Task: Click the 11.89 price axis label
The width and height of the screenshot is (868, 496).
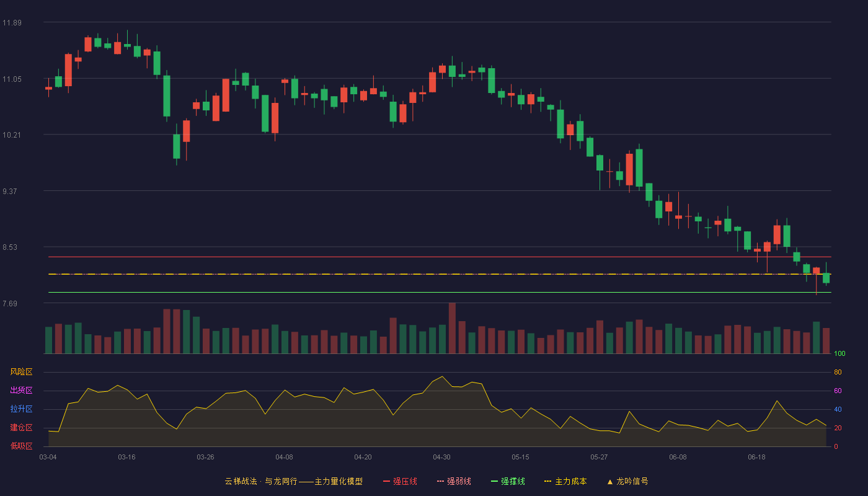Action: click(12, 23)
